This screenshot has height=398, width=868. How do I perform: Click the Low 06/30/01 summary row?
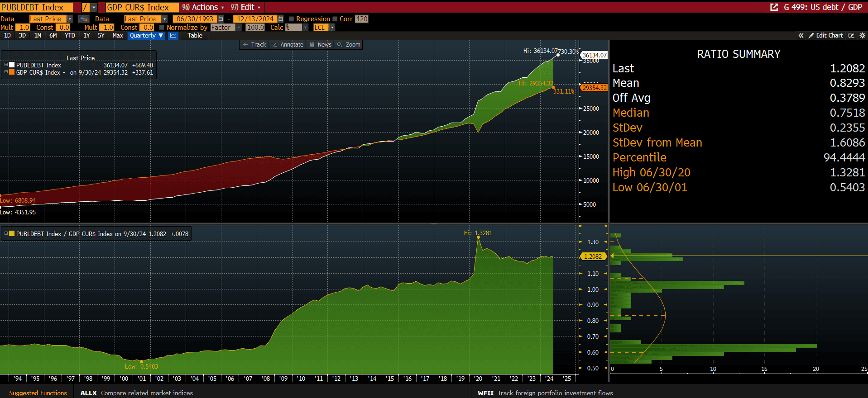point(739,187)
